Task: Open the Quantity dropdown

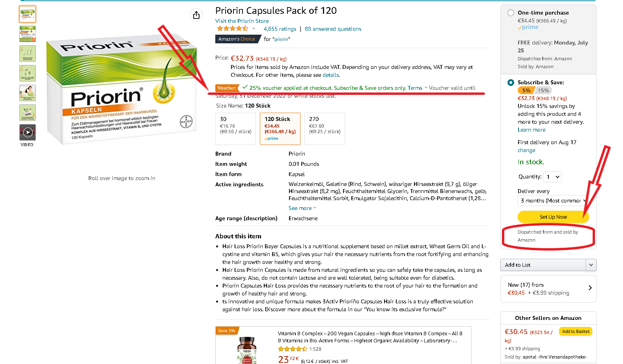Action: coord(552,177)
